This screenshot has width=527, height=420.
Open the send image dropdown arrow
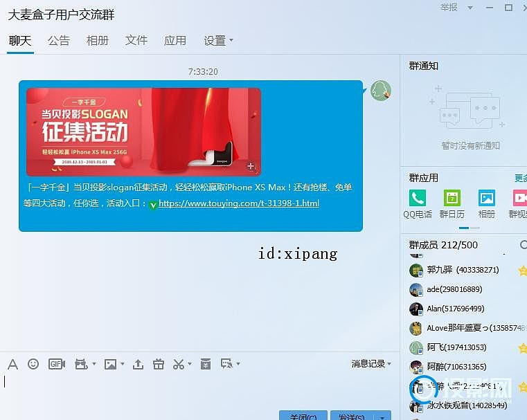(x=123, y=364)
